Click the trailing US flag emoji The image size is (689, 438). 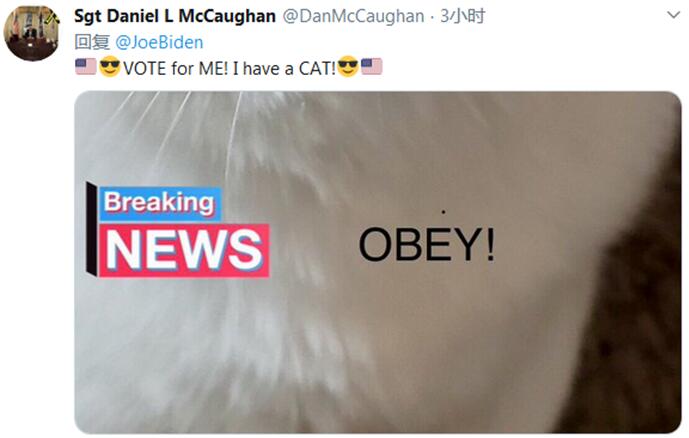[x=371, y=66]
